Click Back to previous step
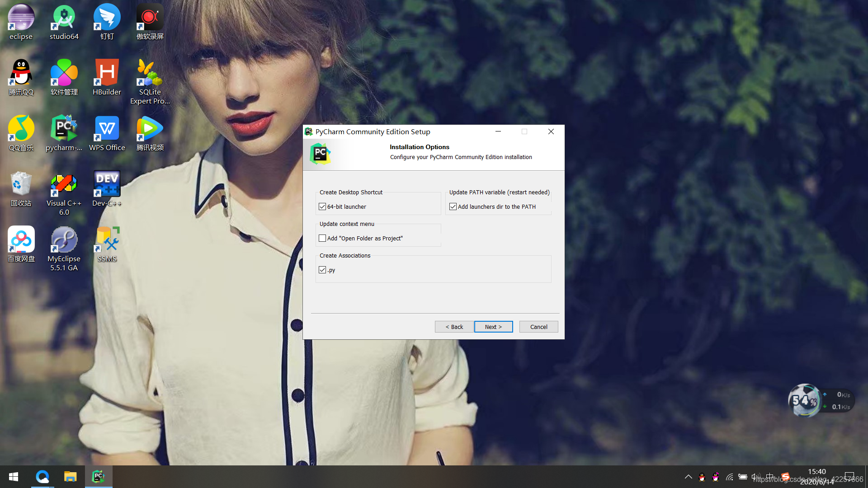 454,327
